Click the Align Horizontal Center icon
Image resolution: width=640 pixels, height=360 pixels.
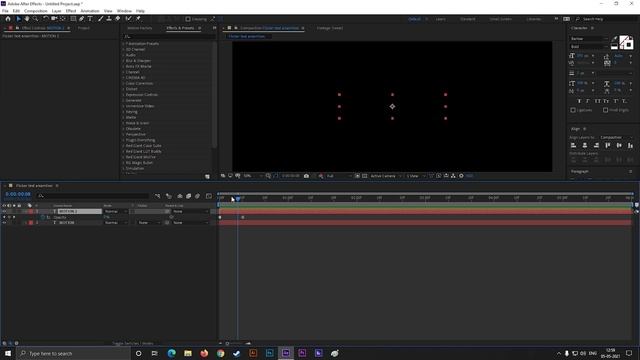(585, 145)
